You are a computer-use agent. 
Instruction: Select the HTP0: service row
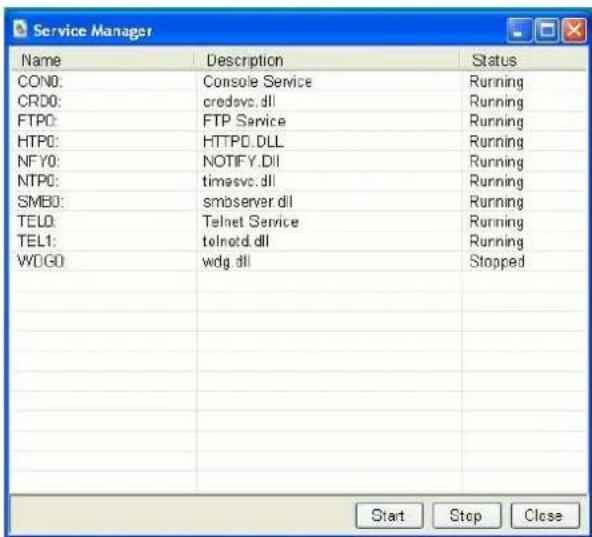tap(298, 142)
